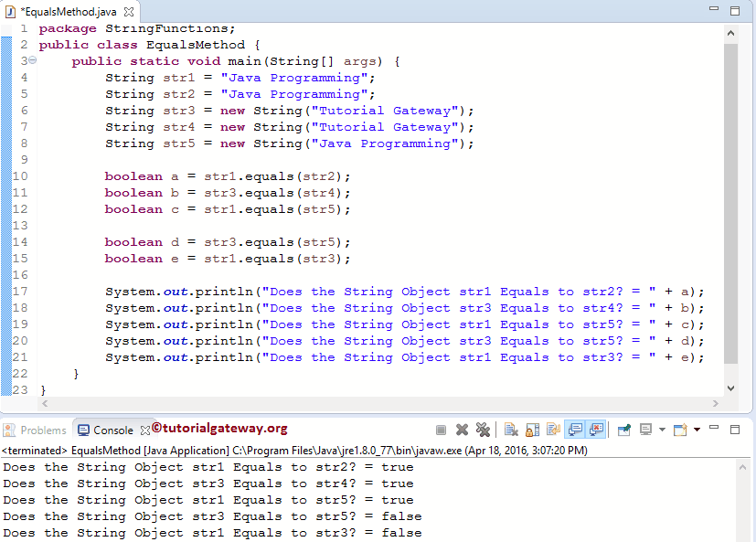Viewport: 756px width, 542px height.
Task: Click str3.equals(str4) on line 11
Action: pos(273,193)
